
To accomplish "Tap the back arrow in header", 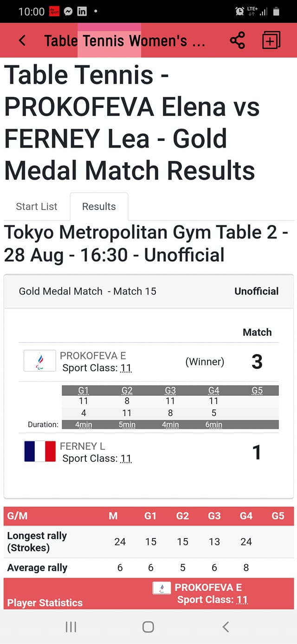I will (22, 40).
